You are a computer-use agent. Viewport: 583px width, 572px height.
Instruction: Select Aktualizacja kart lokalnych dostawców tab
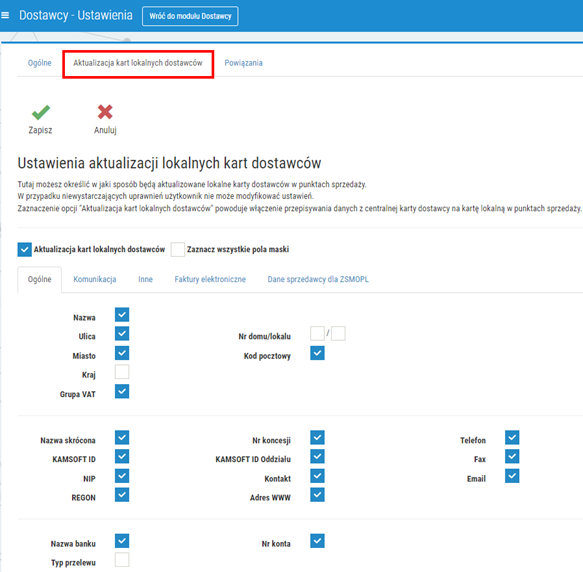pyautogui.click(x=138, y=63)
